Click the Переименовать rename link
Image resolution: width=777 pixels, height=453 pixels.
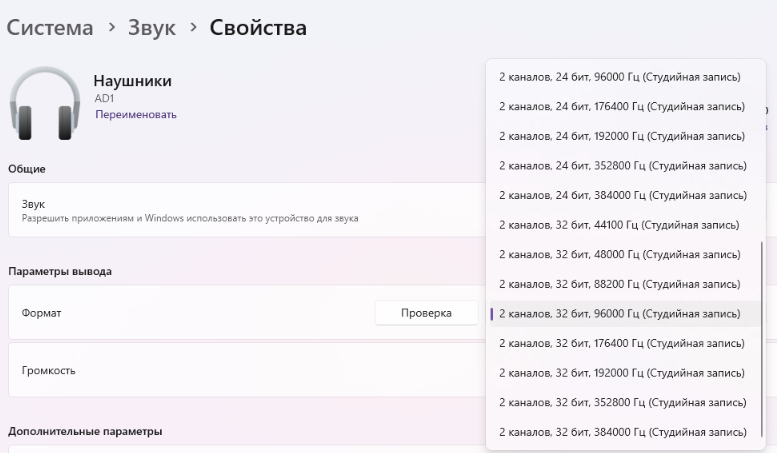[135, 115]
